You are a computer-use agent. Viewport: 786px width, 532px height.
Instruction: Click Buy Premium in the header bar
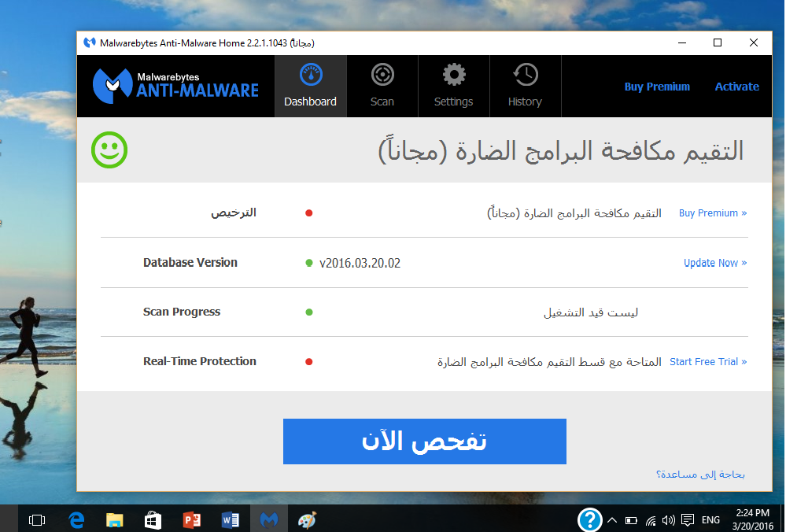[x=657, y=87]
